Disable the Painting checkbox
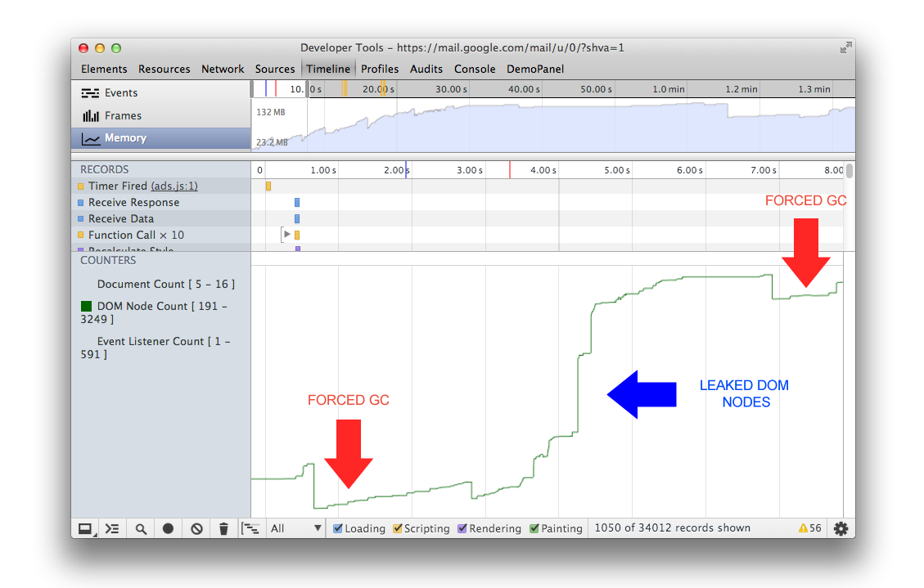 534,528
